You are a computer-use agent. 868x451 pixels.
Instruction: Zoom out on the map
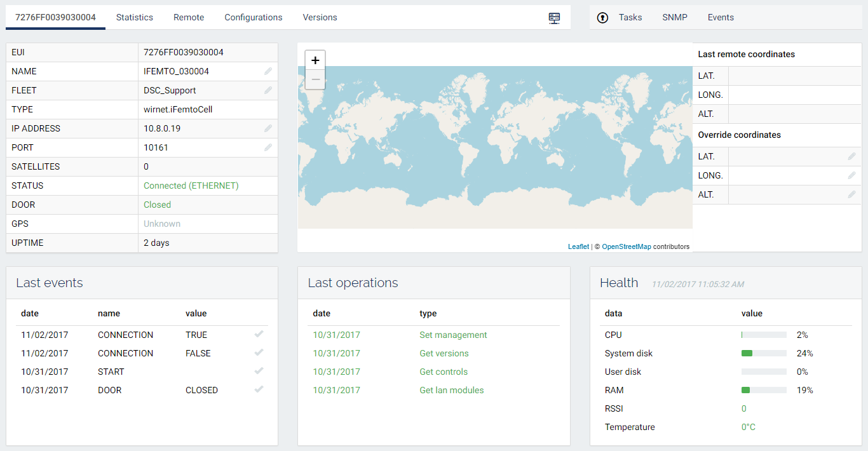click(x=315, y=79)
